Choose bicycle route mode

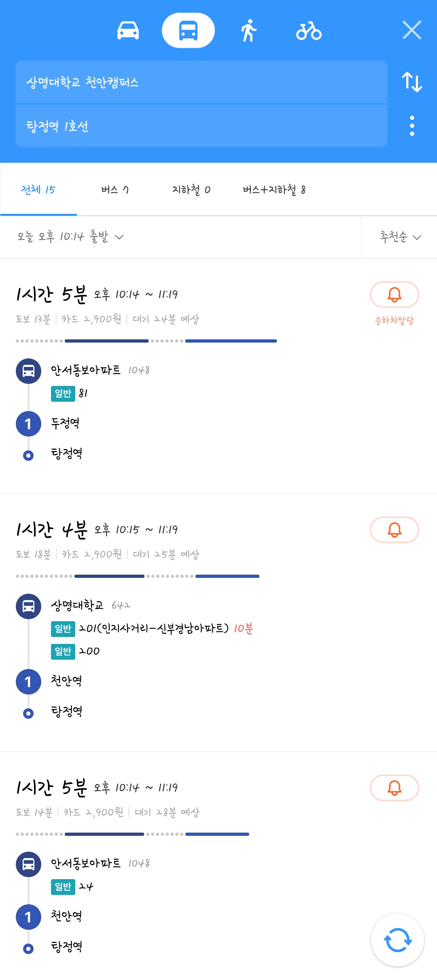[309, 31]
